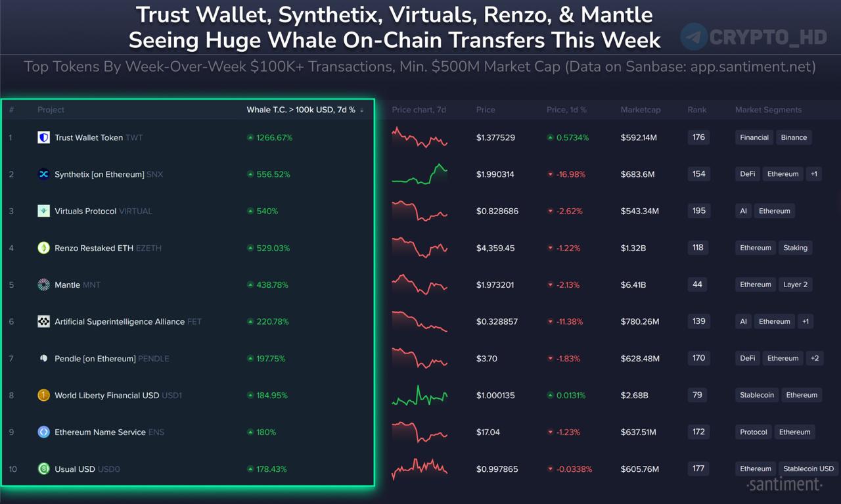Click the 'Price chart, 7d' column header
This screenshot has height=504, width=841.
(x=419, y=110)
